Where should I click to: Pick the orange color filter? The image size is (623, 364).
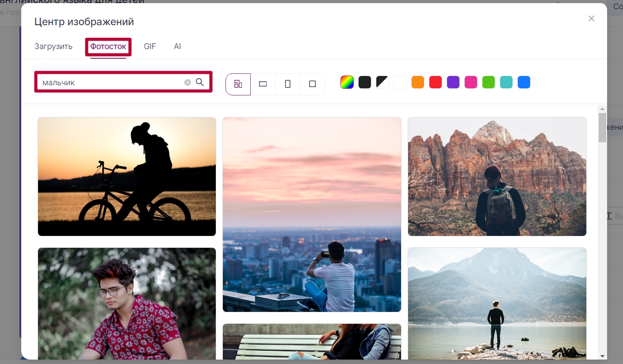click(418, 82)
